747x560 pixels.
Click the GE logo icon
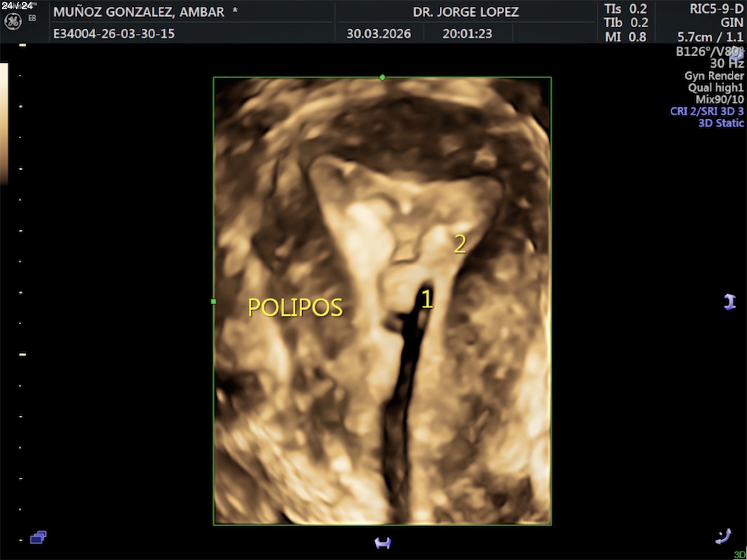click(13, 22)
